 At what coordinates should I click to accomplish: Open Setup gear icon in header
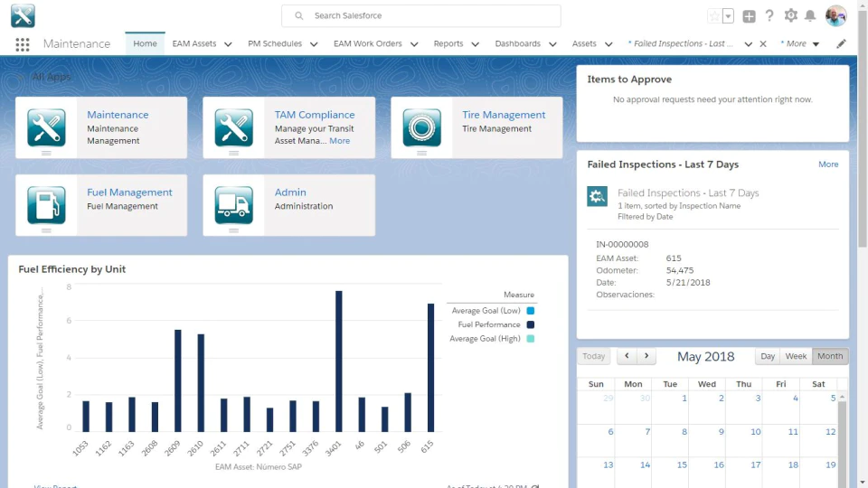[x=790, y=15]
